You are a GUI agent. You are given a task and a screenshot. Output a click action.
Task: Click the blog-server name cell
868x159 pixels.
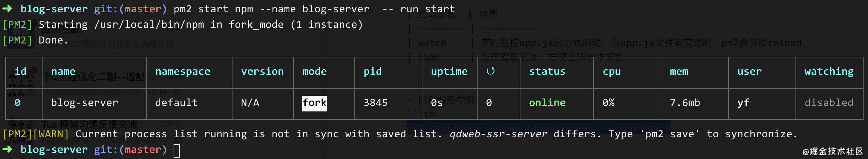[x=84, y=103]
